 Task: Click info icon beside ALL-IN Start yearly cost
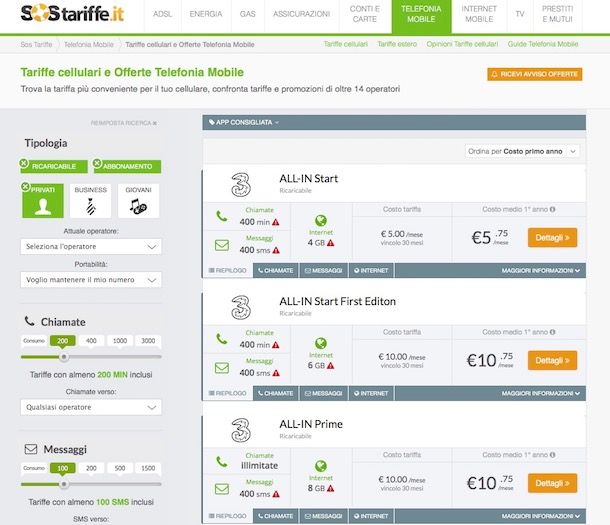[552, 209]
